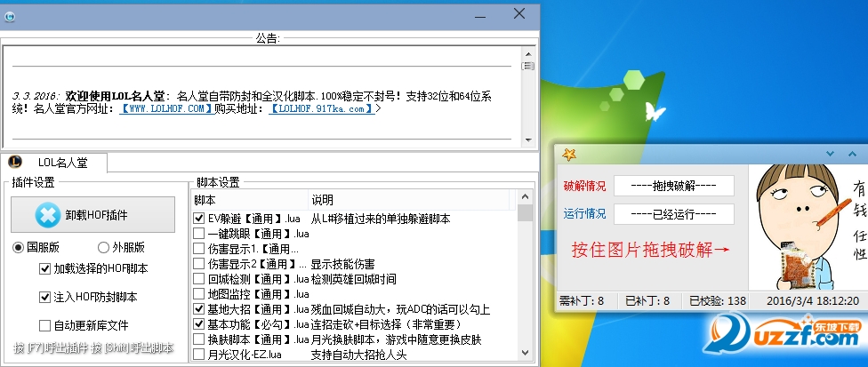
Task: Click the LOL icon on the tab
Action: 15,162
